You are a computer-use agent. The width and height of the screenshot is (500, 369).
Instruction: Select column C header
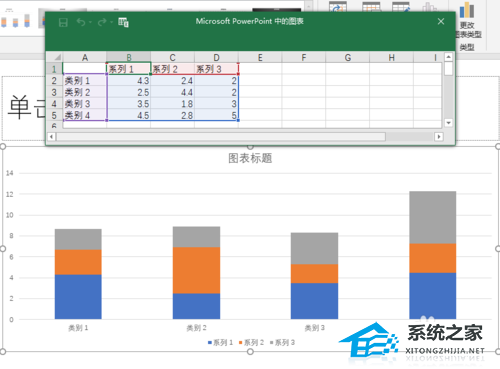pos(172,58)
